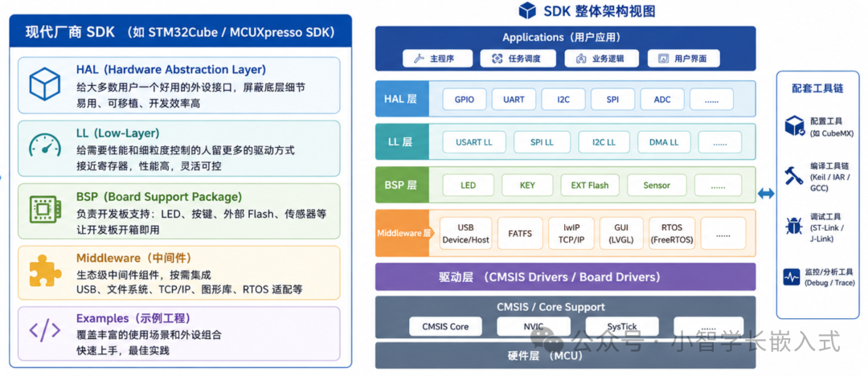868x376 pixels.
Task: Click the RTOS (FreeRTOS) box
Action: [x=672, y=233]
